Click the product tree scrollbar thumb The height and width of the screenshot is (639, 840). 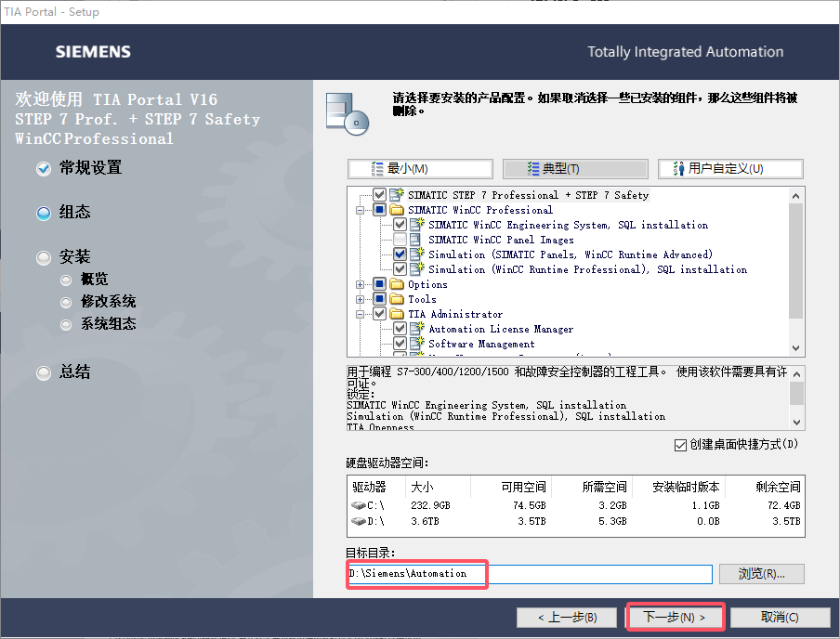(796, 260)
